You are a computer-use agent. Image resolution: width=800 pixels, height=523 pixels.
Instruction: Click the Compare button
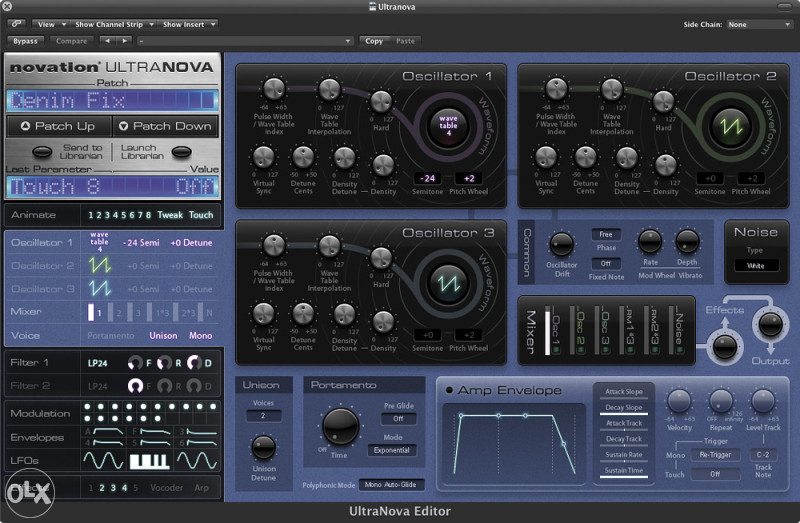(x=71, y=41)
